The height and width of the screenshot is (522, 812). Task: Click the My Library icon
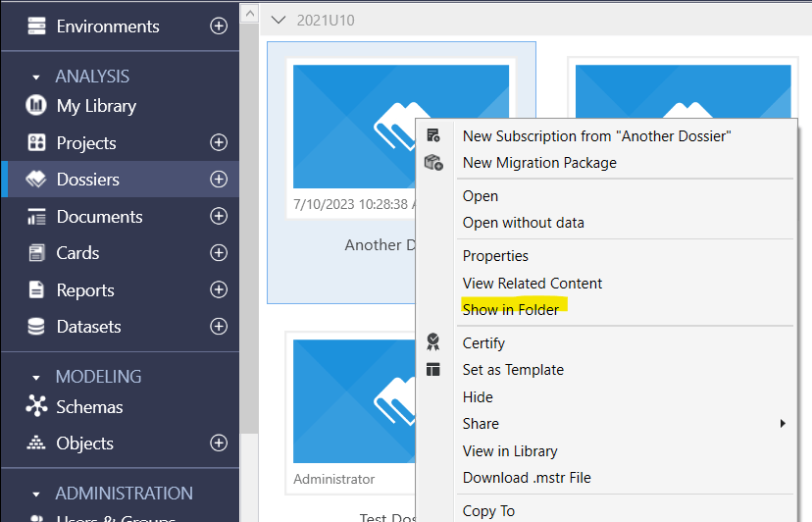point(36,106)
